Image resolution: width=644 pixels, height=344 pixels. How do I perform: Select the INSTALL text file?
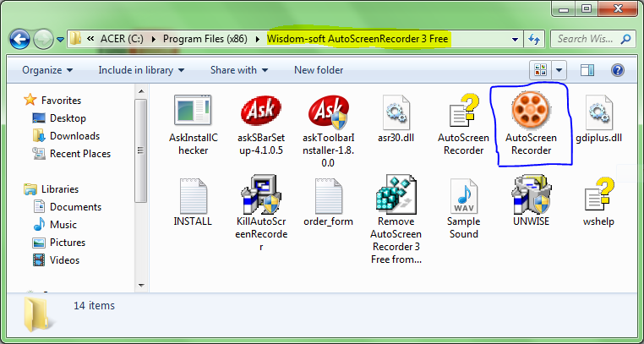pos(193,195)
